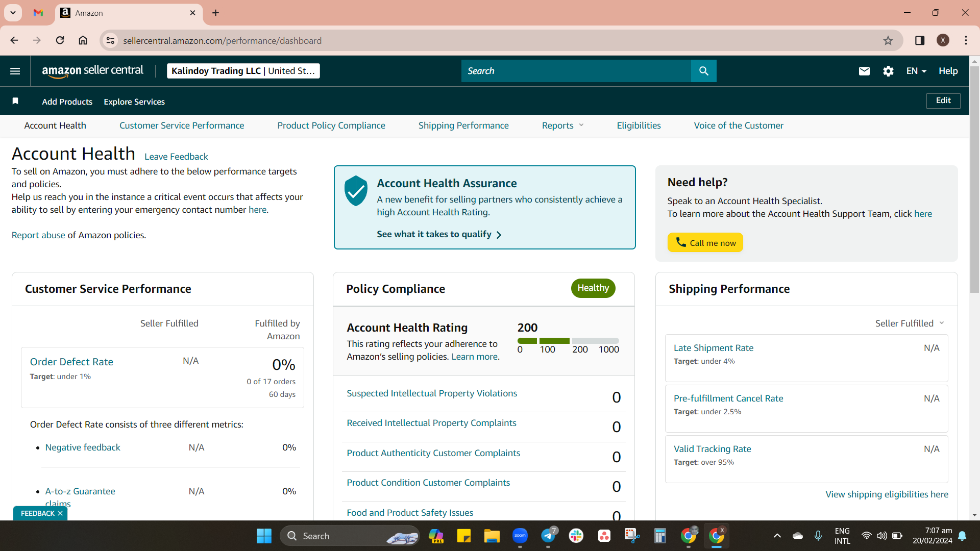Close the FEEDBACK tab with its X

(x=60, y=513)
